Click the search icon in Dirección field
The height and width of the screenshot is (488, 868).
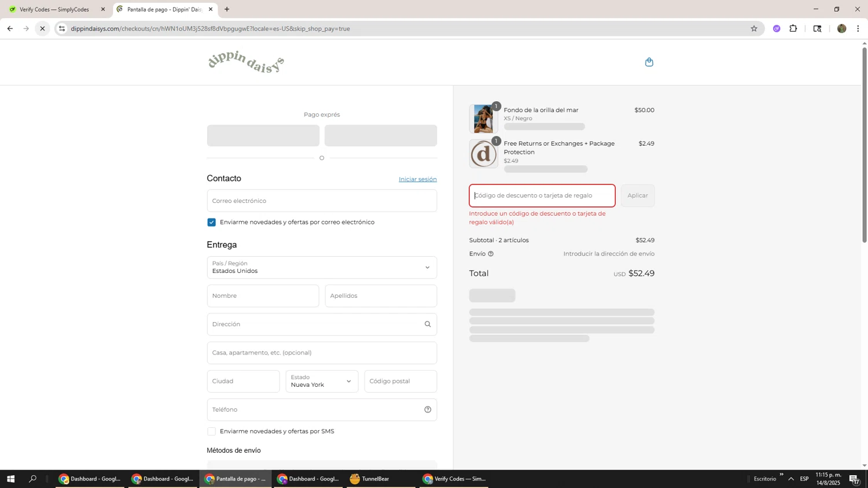click(x=428, y=324)
